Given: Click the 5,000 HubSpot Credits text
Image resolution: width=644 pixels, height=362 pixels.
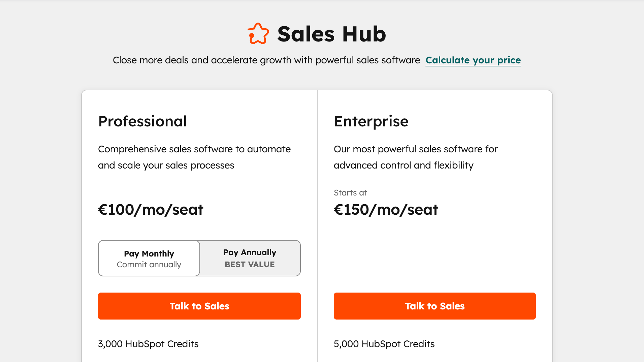Looking at the screenshot, I should coord(384,344).
